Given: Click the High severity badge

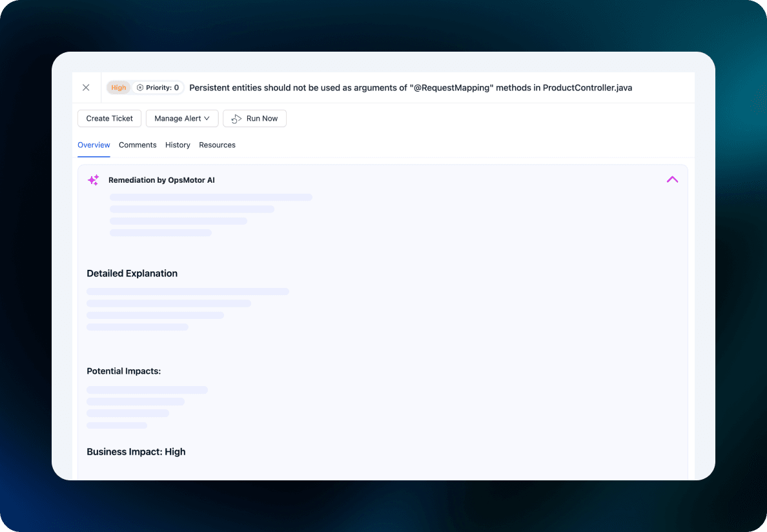Looking at the screenshot, I should [118, 88].
